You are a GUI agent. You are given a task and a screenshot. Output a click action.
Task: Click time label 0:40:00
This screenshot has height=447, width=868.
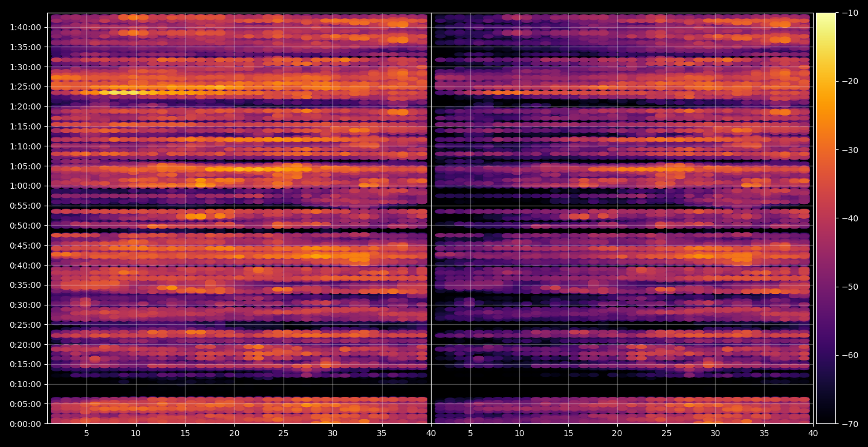[x=25, y=266]
